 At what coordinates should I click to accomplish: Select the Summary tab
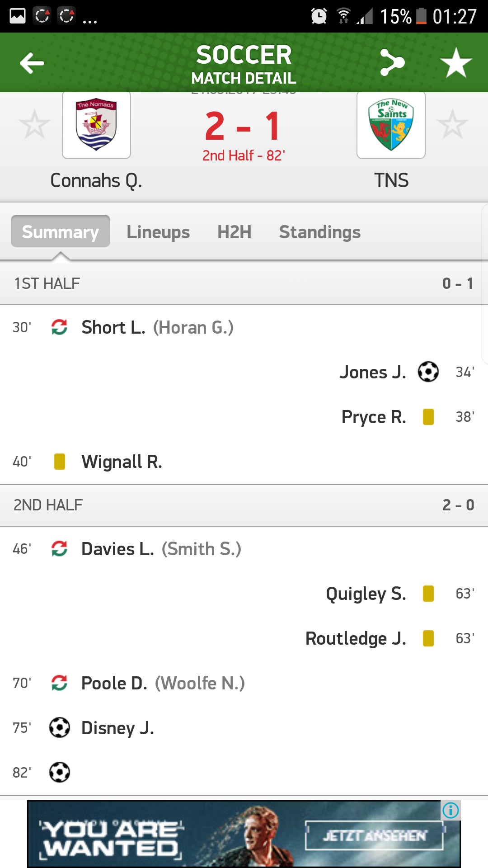tap(61, 232)
